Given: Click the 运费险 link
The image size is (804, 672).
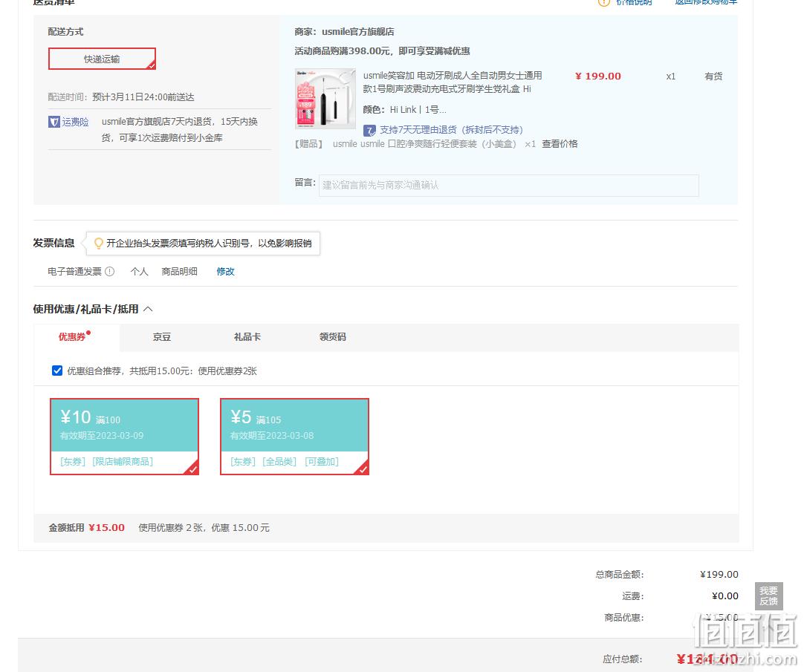Looking at the screenshot, I should (x=75, y=122).
